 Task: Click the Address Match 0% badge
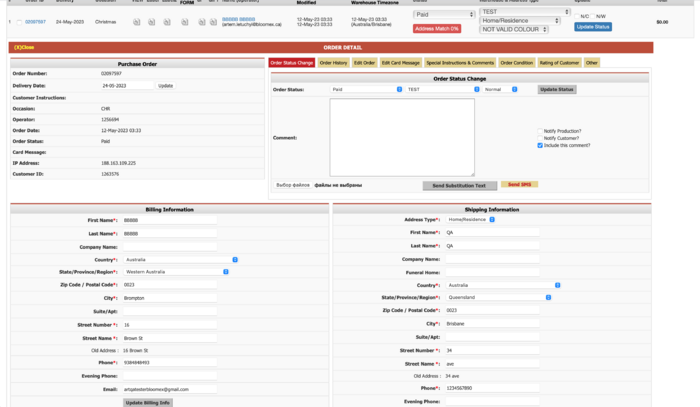point(437,29)
